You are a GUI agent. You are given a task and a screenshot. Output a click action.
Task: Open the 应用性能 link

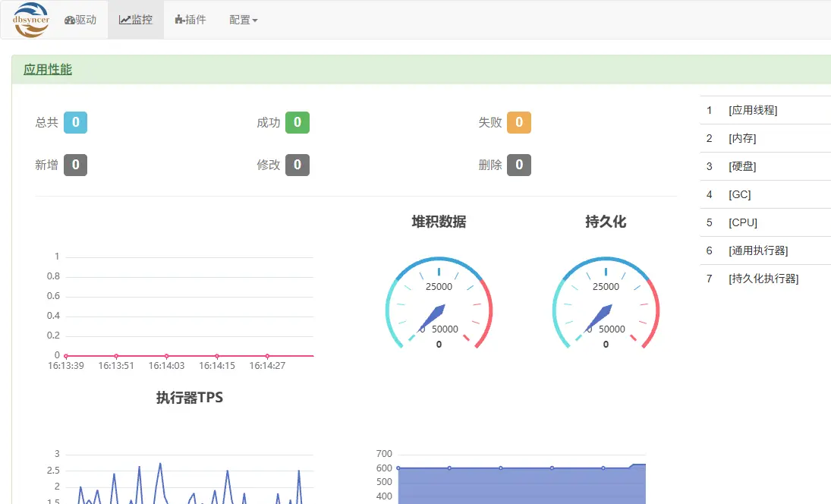coord(46,68)
